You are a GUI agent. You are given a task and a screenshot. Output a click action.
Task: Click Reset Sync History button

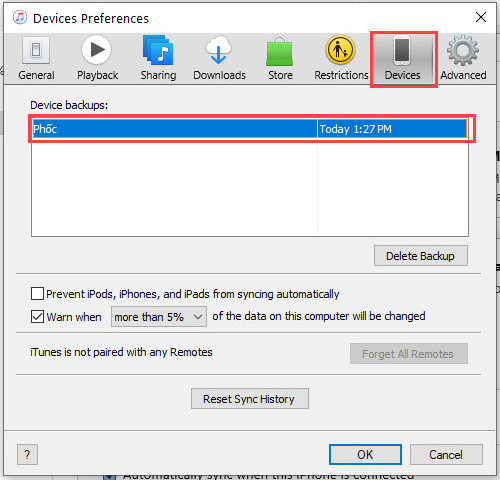click(x=250, y=399)
